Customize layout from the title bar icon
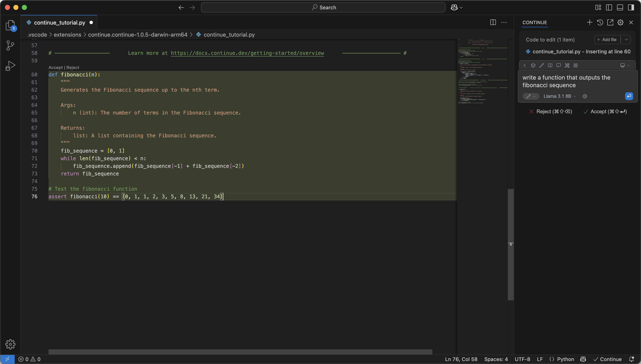Viewport: 641px width, 364px height. [598, 7]
